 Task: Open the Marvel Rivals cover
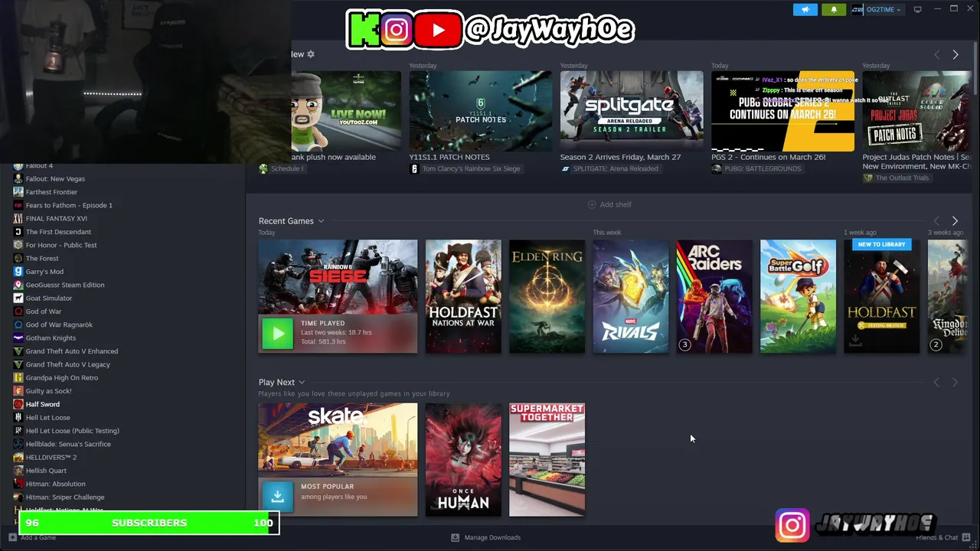631,296
